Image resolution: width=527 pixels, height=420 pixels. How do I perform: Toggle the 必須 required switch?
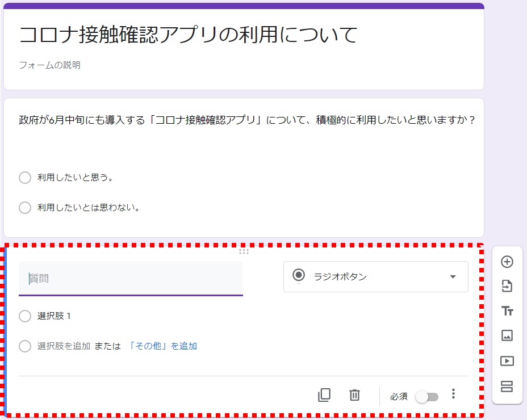point(427,397)
